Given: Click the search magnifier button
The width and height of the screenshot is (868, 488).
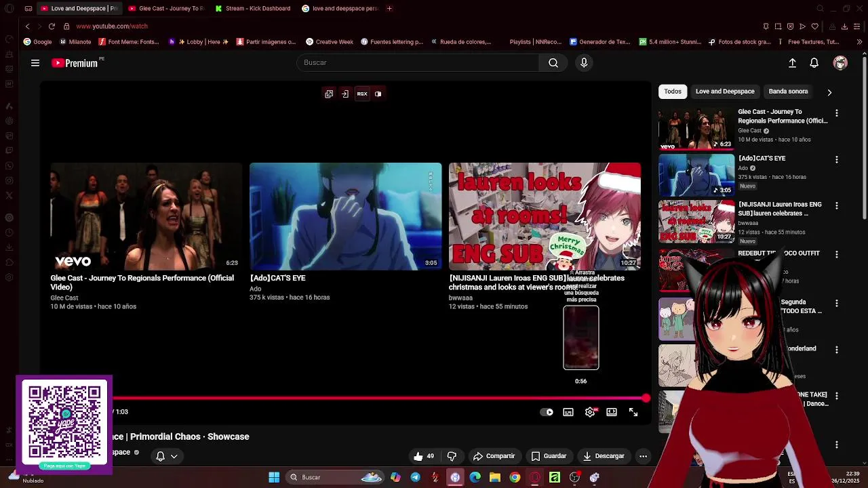Looking at the screenshot, I should click(x=553, y=63).
